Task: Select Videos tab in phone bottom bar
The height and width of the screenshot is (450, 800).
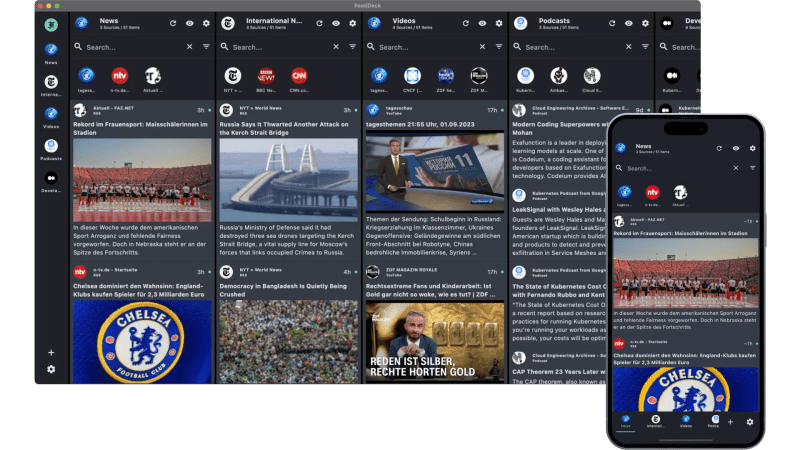Action: 686,422
